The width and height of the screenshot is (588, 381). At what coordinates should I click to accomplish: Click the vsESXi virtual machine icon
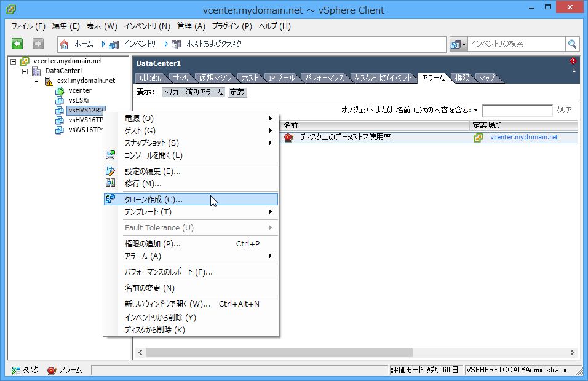60,100
